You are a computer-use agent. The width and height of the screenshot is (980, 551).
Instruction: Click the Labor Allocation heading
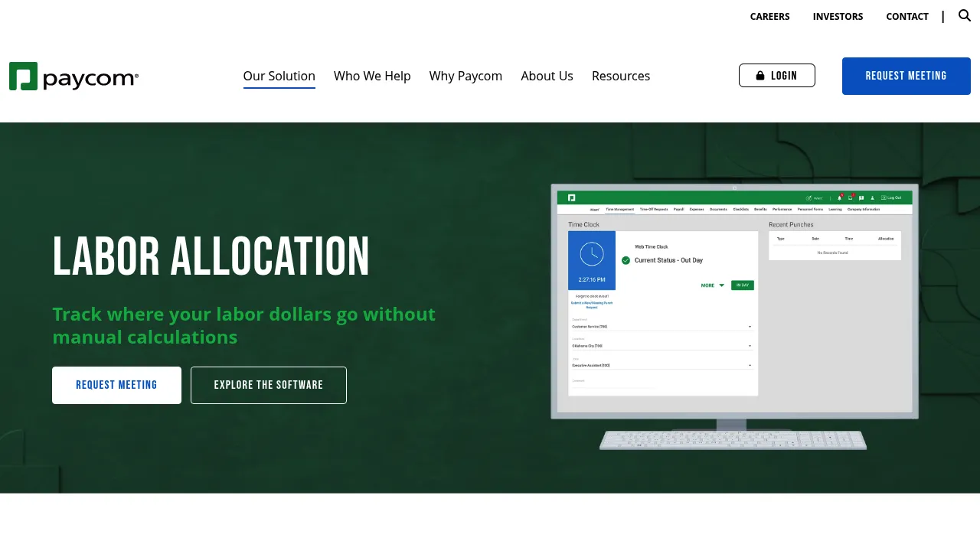coord(211,257)
